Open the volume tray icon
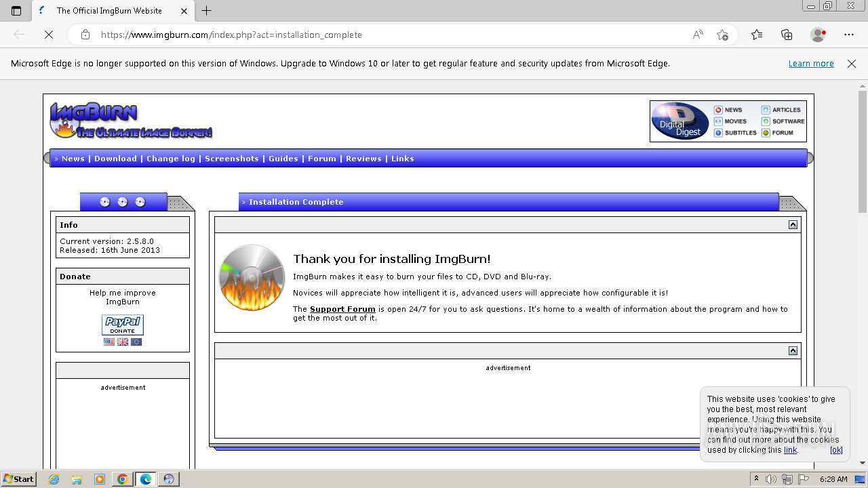The width and height of the screenshot is (868, 488). click(772, 479)
